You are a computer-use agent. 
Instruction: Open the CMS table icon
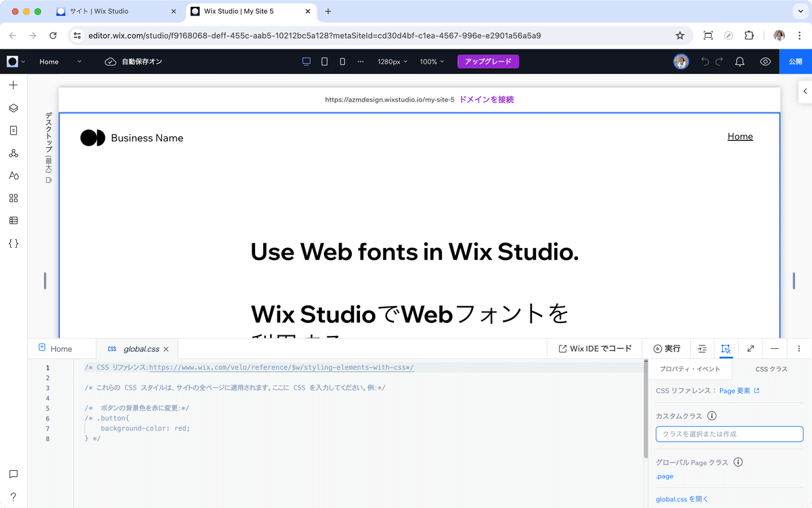pyautogui.click(x=13, y=220)
